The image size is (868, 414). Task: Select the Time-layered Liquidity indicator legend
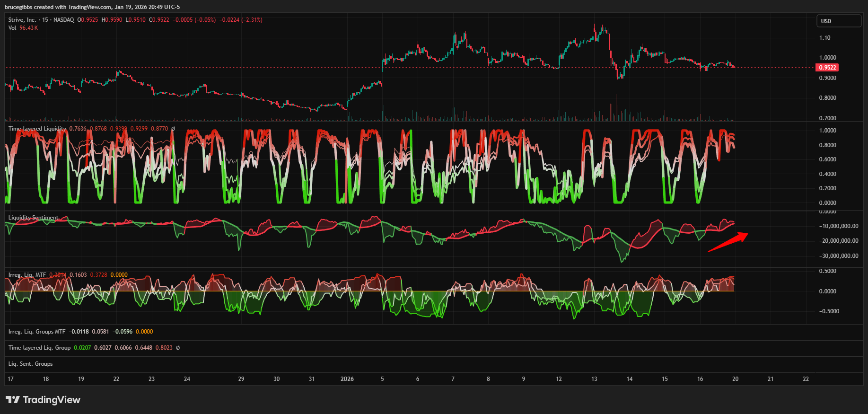point(37,129)
